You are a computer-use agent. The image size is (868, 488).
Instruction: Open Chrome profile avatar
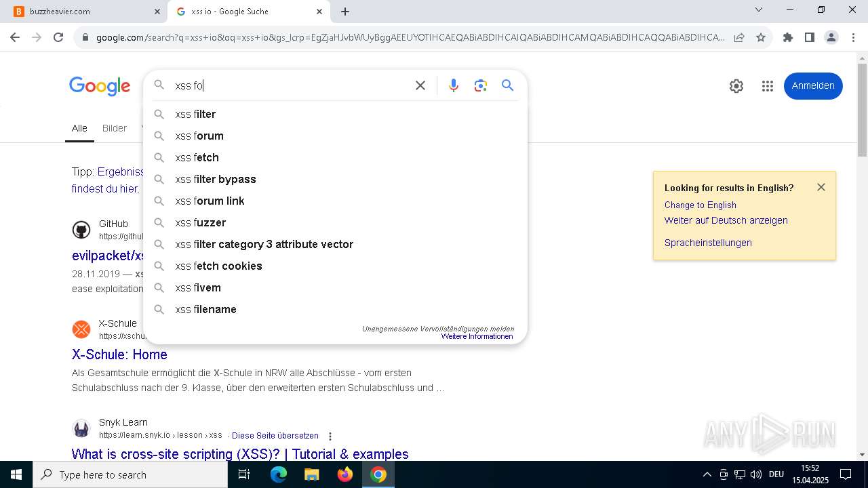(x=831, y=37)
